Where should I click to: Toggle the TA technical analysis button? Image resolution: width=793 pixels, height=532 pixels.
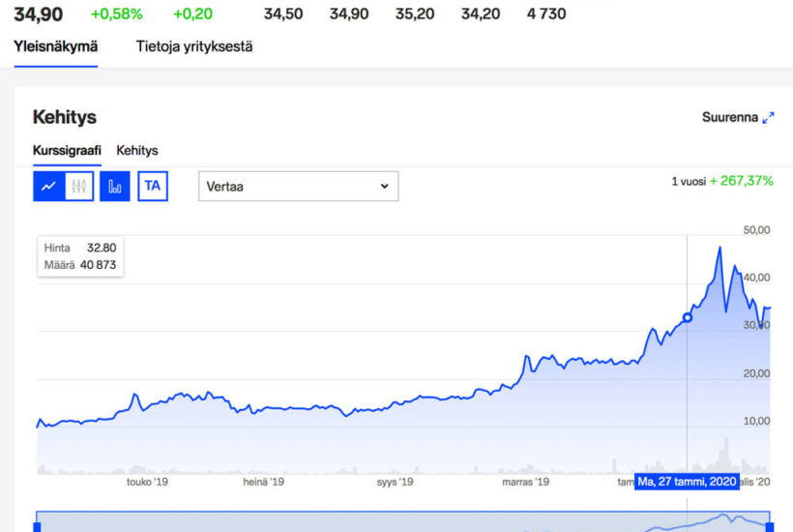pyautogui.click(x=153, y=186)
